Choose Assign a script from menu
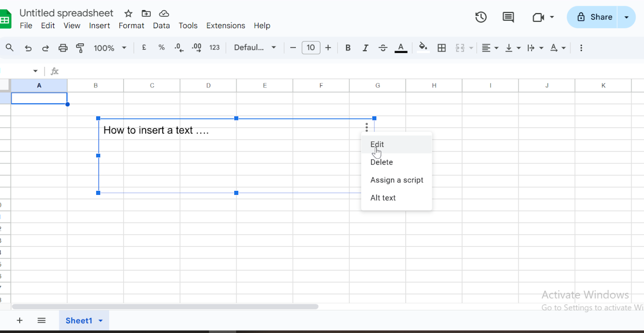This screenshot has height=333, width=644. (397, 180)
